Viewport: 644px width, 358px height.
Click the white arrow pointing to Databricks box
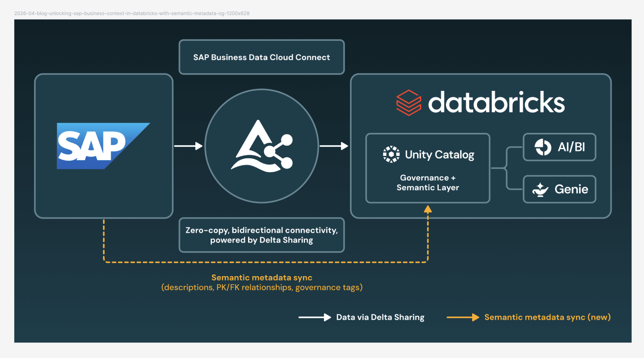point(334,146)
